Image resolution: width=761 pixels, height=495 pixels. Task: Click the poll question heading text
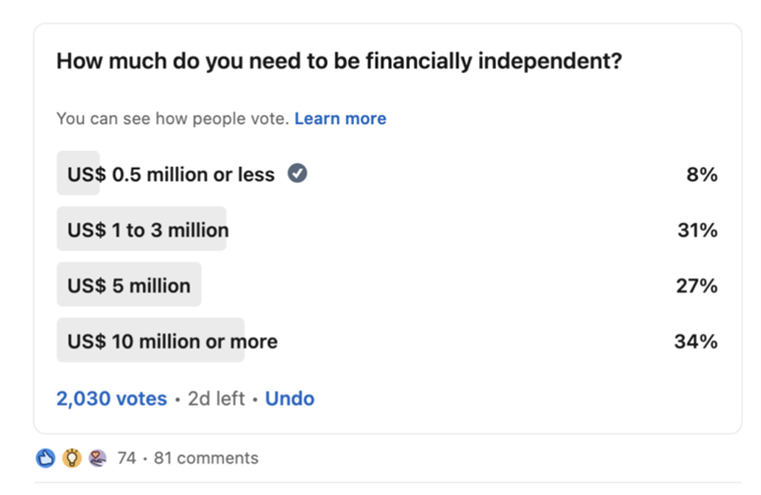(x=339, y=61)
